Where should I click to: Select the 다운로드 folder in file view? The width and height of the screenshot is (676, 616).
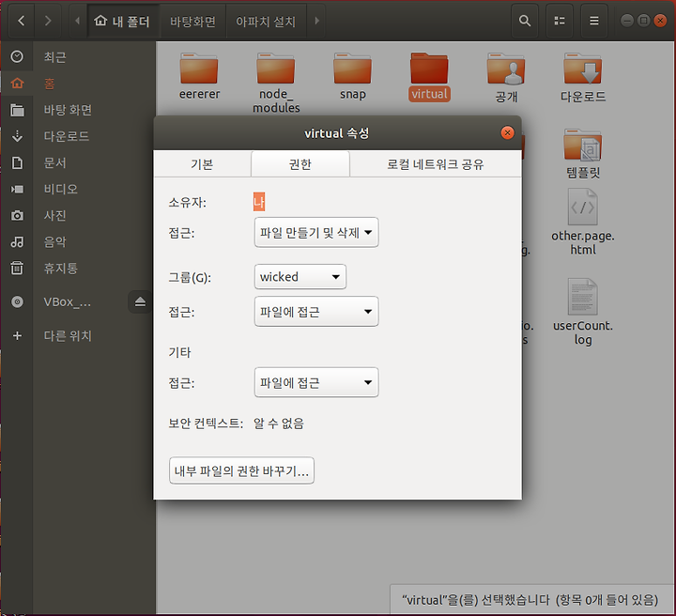(x=582, y=78)
